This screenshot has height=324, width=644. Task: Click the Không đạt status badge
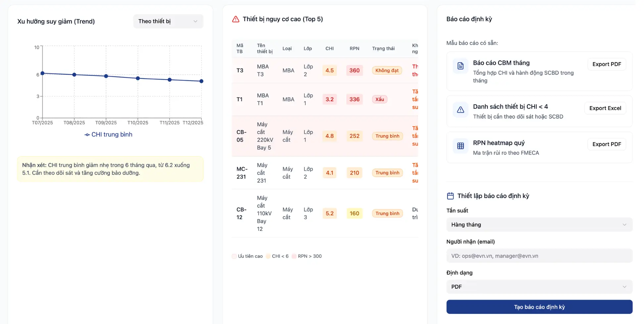click(387, 70)
